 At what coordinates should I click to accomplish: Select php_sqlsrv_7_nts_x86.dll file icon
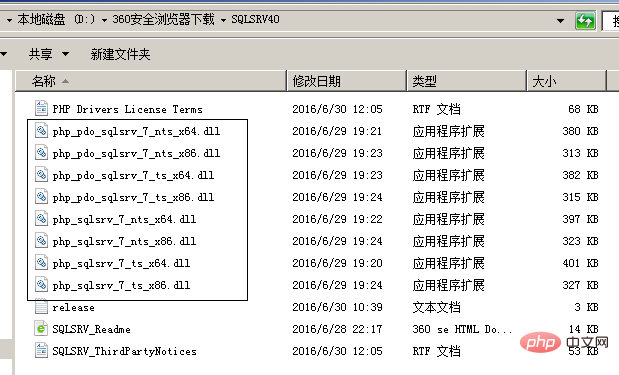pos(41,241)
